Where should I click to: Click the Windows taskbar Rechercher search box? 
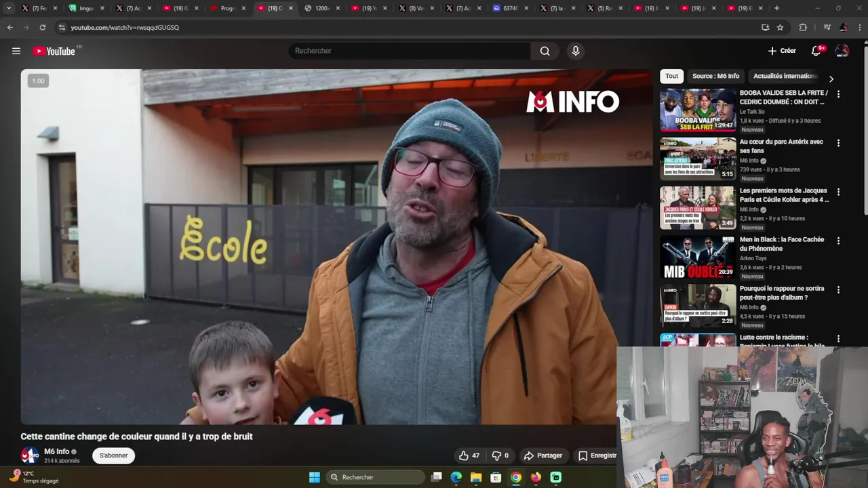coord(374,477)
